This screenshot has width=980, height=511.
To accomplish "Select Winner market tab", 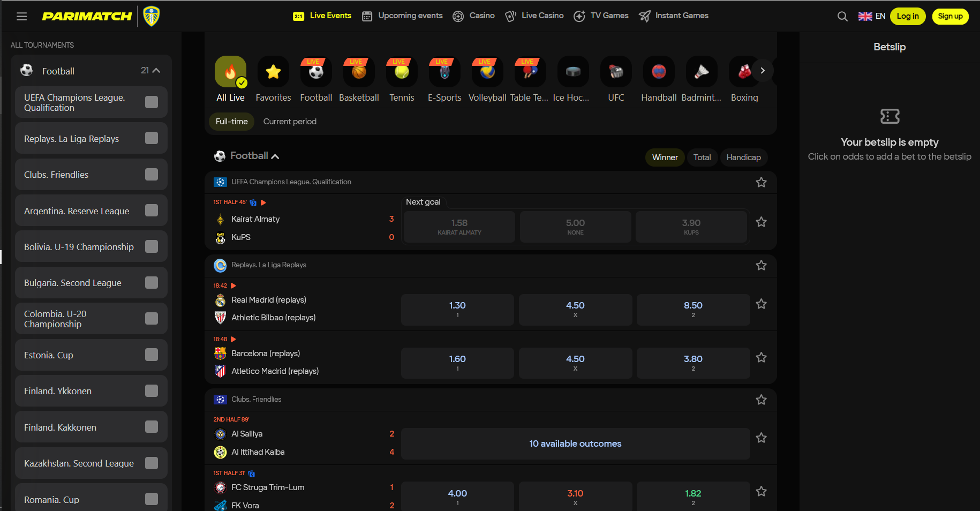I will coord(665,157).
